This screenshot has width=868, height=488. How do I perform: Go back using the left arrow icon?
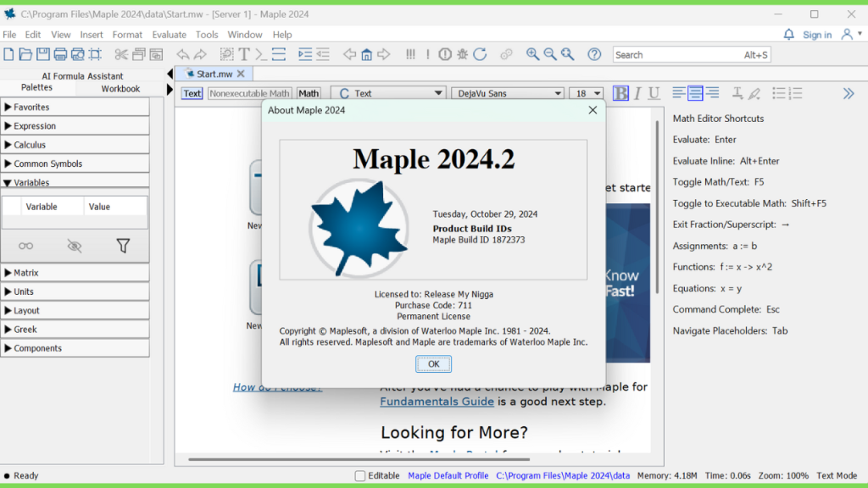pos(349,54)
